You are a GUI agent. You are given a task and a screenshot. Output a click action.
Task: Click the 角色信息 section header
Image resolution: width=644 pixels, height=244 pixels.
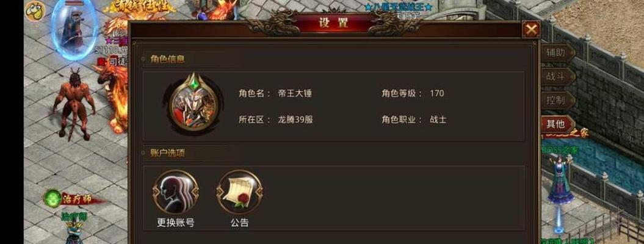168,59
